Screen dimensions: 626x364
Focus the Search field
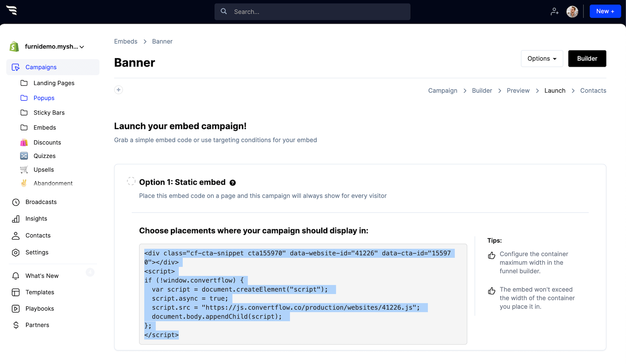pyautogui.click(x=312, y=12)
